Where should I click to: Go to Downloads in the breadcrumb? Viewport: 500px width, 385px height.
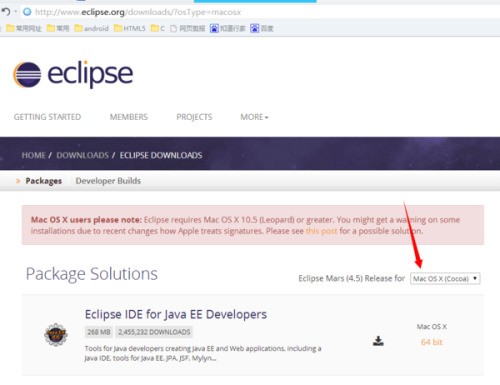coord(82,155)
